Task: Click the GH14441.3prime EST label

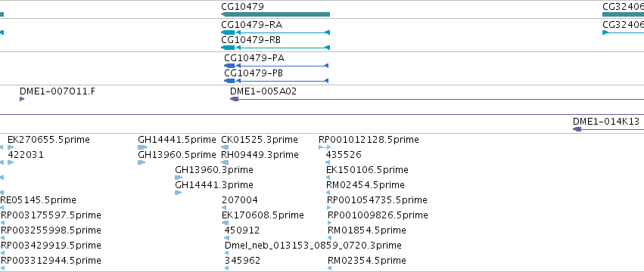Action: coord(214,185)
